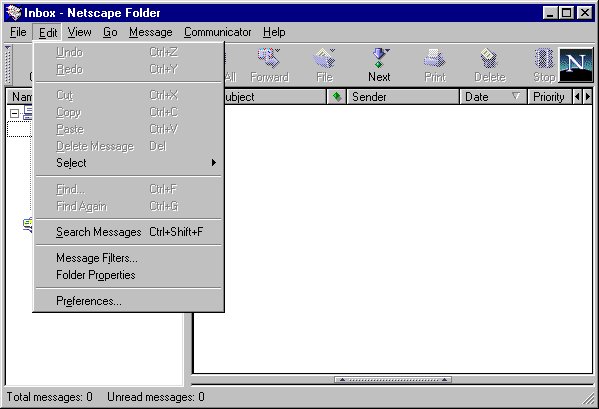Click the pane splitter handle with arrows
This screenshot has height=409, width=599.
pos(393,380)
